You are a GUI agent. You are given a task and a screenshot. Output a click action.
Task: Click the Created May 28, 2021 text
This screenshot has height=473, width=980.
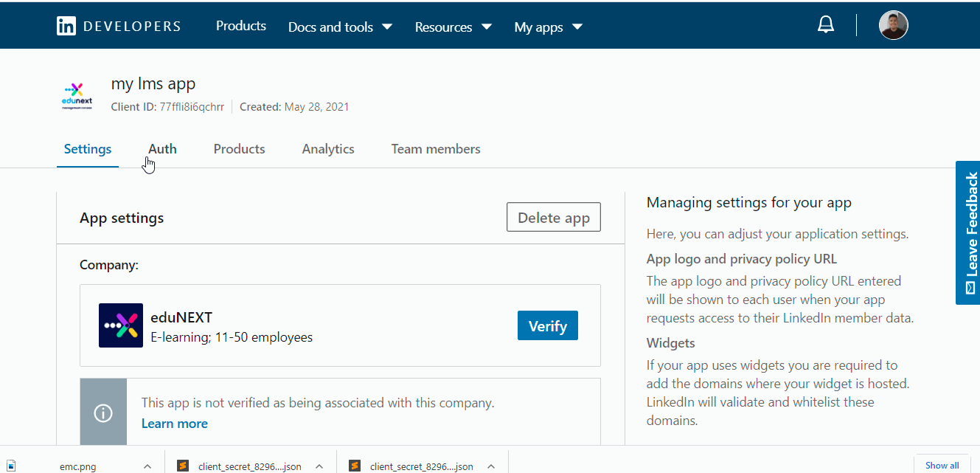pyautogui.click(x=294, y=107)
